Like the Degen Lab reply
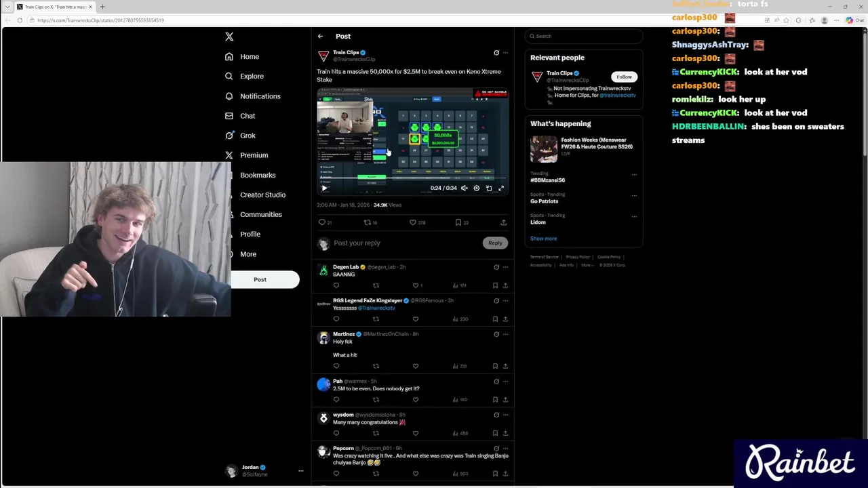This screenshot has width=868, height=488. [416, 285]
